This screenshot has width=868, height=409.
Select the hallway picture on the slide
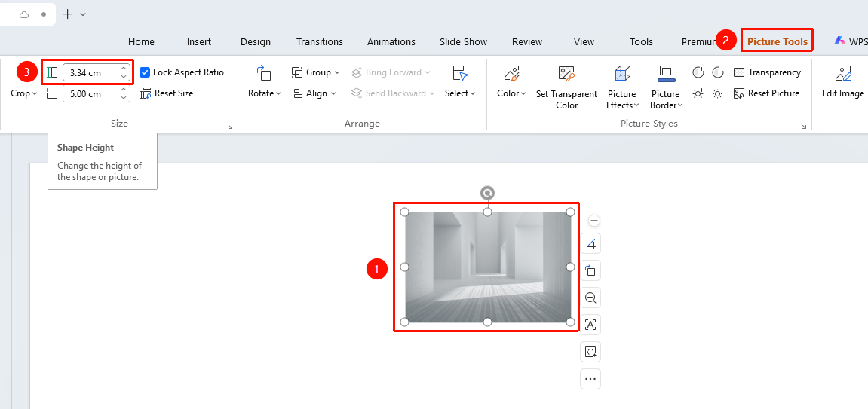(x=487, y=267)
